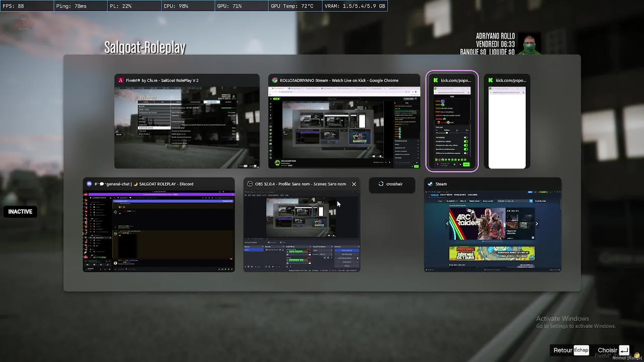Switch to the OBS preview thumbnail
This screenshot has width=644, height=362.
tap(302, 231)
